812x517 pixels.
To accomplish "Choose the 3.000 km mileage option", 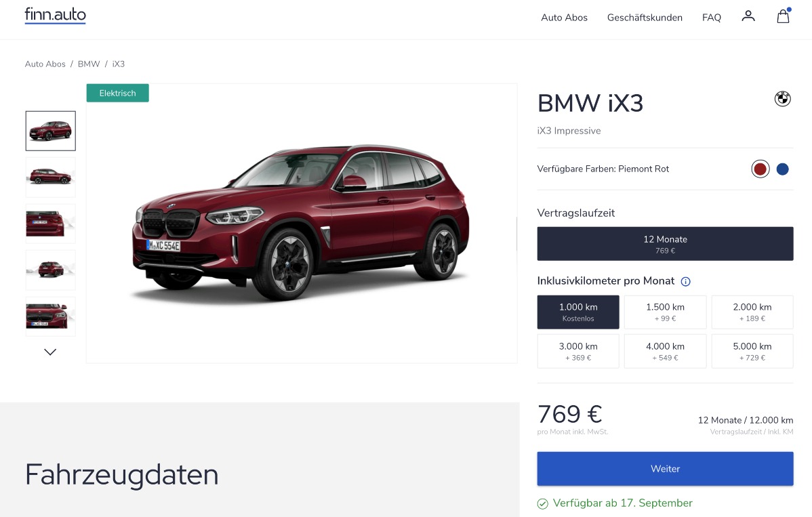I will click(578, 352).
